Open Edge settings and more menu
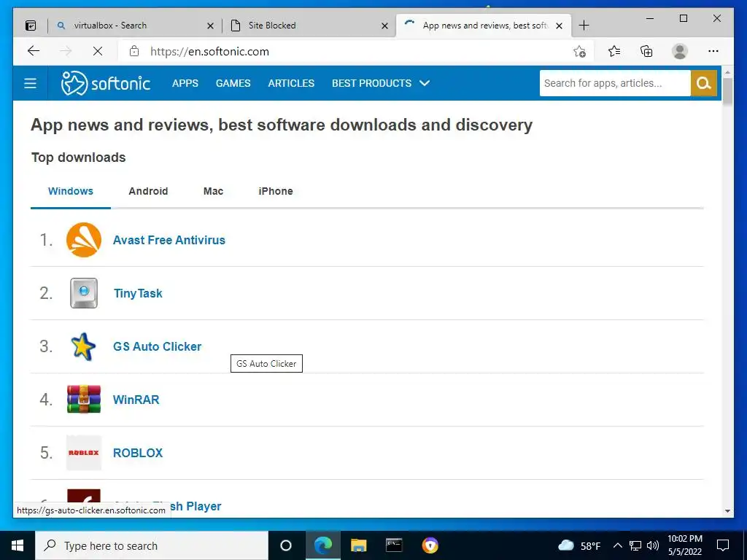Screen dimensions: 747x560 [713, 51]
